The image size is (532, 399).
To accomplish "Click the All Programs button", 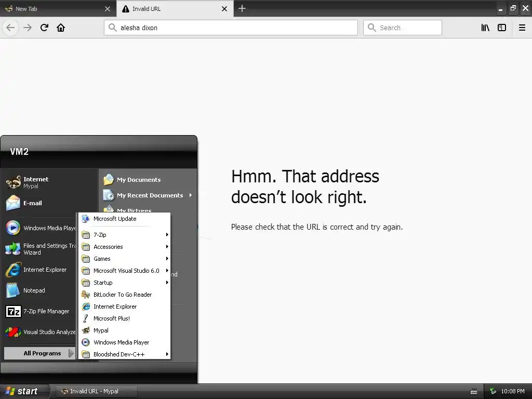I will [39, 353].
